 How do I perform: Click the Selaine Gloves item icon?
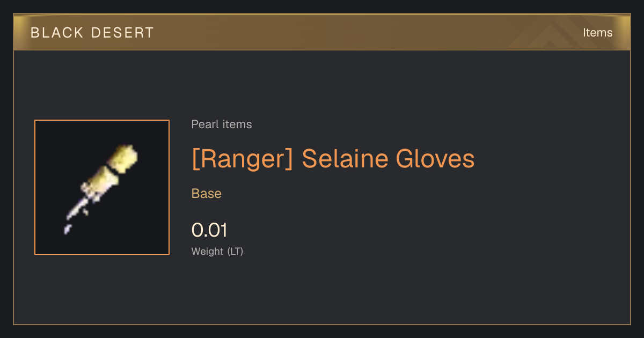(102, 188)
